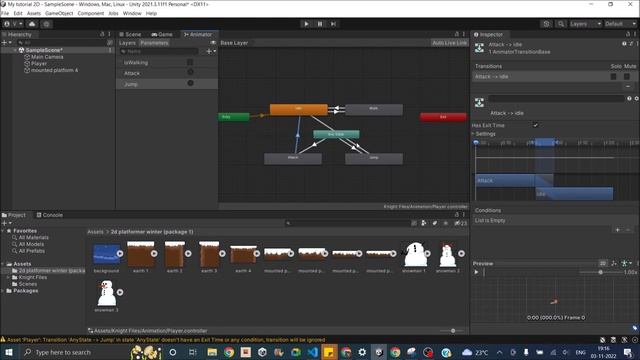This screenshot has height=360, width=640.
Task: Open transition settings gear icon
Action: pos(636,98)
